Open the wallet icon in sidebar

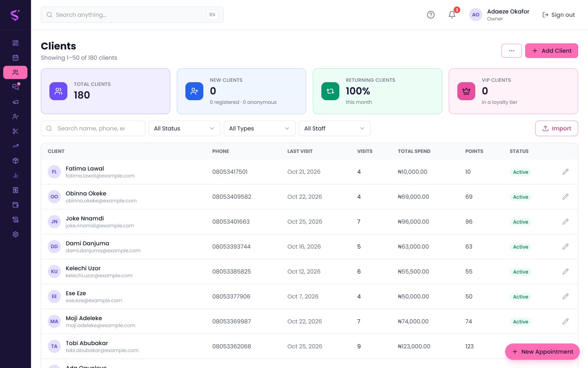[16, 205]
